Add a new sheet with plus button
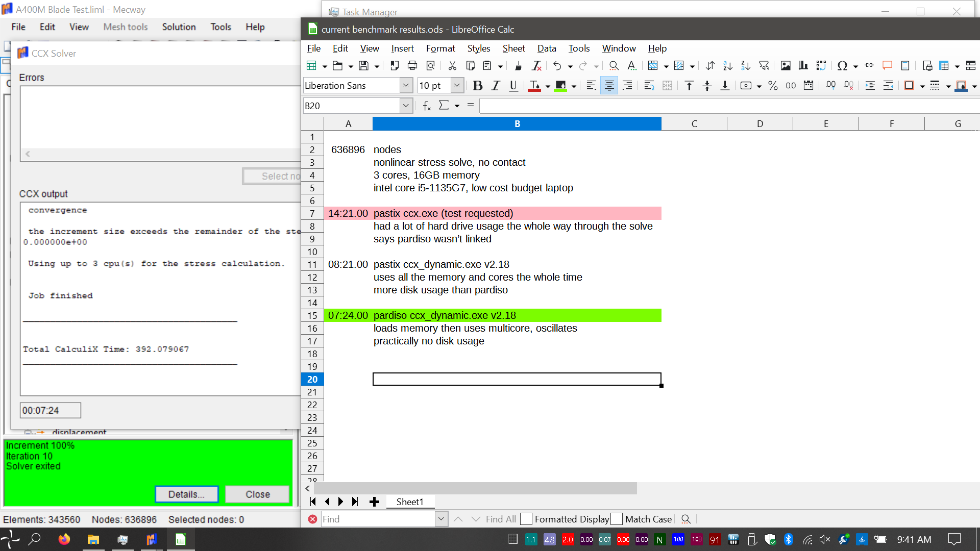Image resolution: width=980 pixels, height=551 pixels. point(374,502)
